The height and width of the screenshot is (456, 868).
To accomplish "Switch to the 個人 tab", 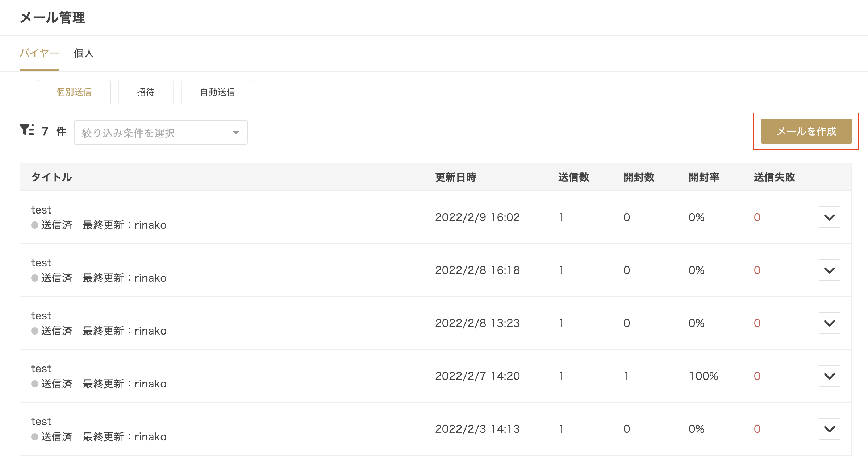I will (84, 53).
